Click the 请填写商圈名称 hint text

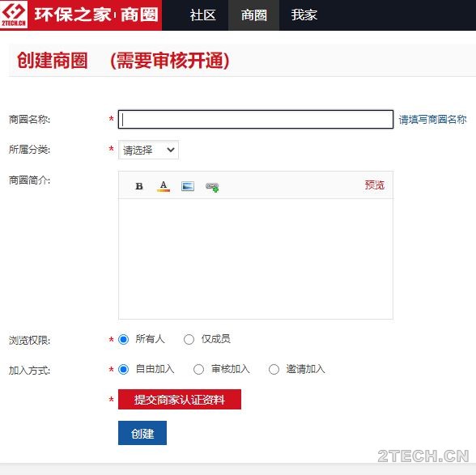(432, 120)
